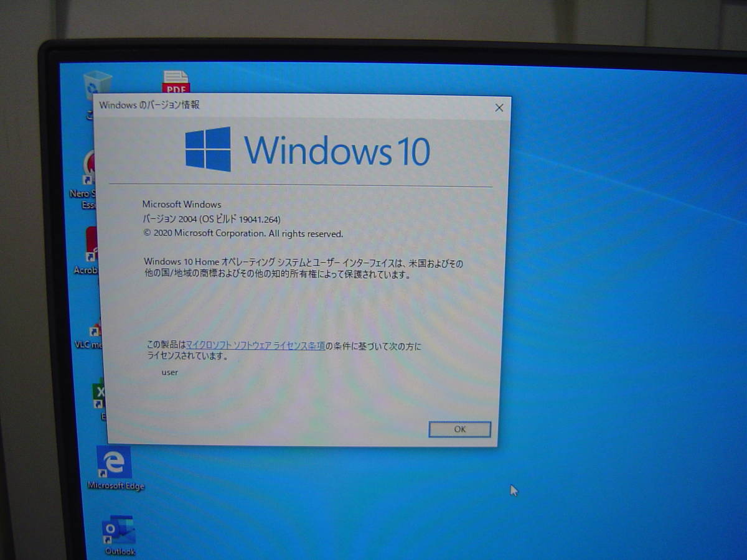The image size is (747, 560).
Task: Click the version 2004 build 19041.264 line
Action: [212, 219]
